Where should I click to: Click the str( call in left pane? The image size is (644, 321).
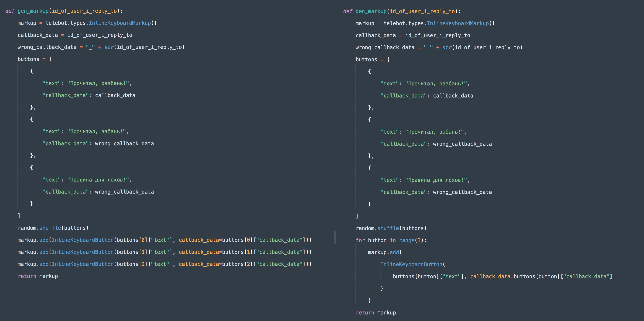click(x=110, y=47)
